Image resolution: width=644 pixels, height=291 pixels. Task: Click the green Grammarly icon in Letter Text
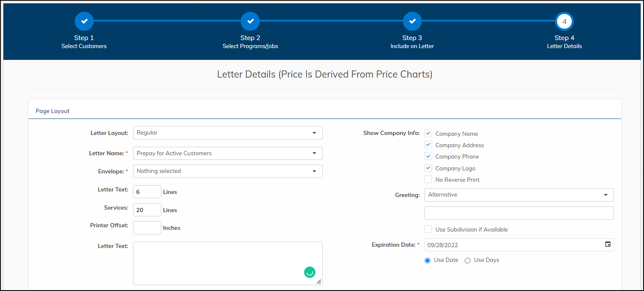click(310, 272)
